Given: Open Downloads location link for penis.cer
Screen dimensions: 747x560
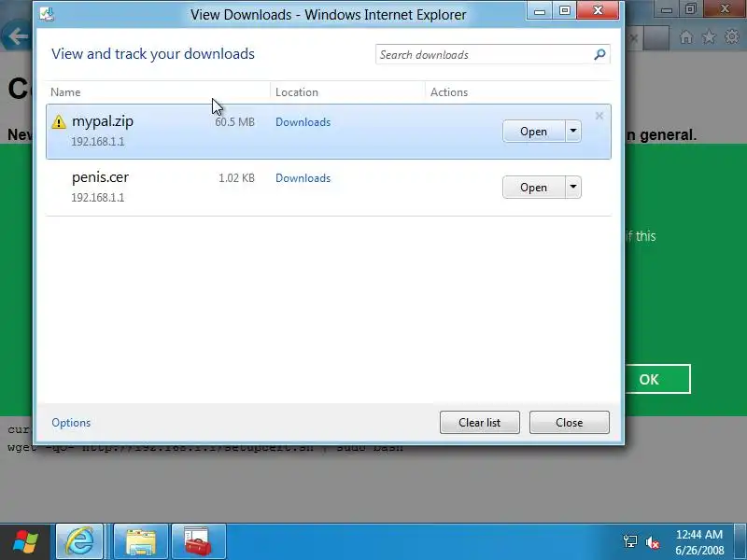Looking at the screenshot, I should click(x=303, y=178).
